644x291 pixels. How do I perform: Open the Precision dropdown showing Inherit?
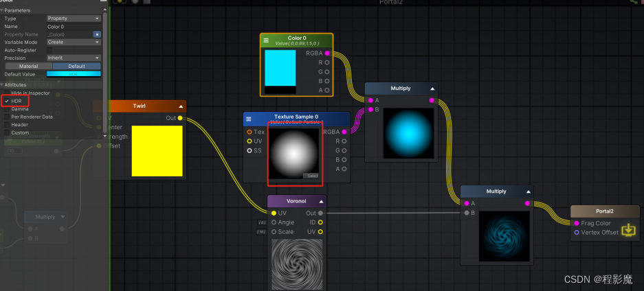(74, 58)
